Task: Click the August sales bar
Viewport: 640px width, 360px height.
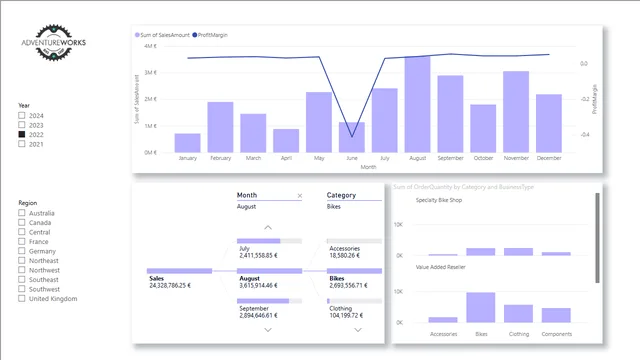Action: 418,104
